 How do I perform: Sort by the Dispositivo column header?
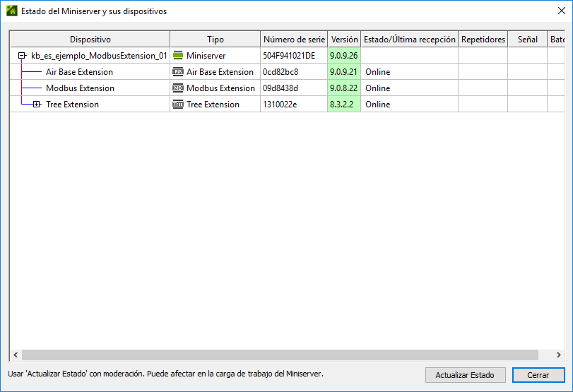[x=90, y=40]
